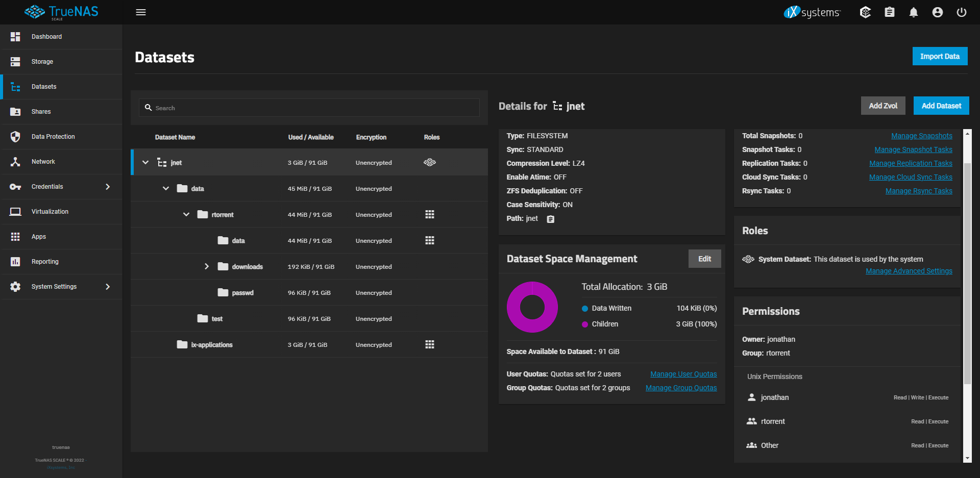
Task: Expand the downloads dataset node
Action: tap(207, 267)
